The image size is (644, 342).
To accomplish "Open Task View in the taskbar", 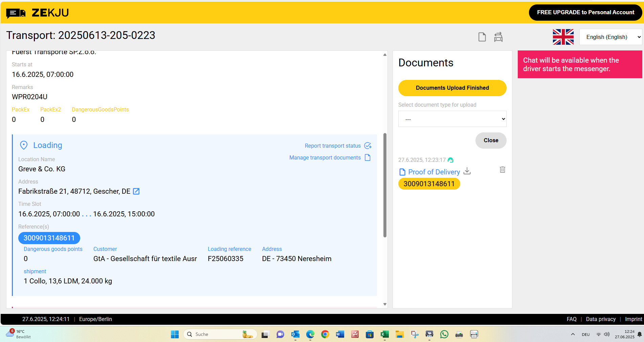I will pyautogui.click(x=265, y=335).
